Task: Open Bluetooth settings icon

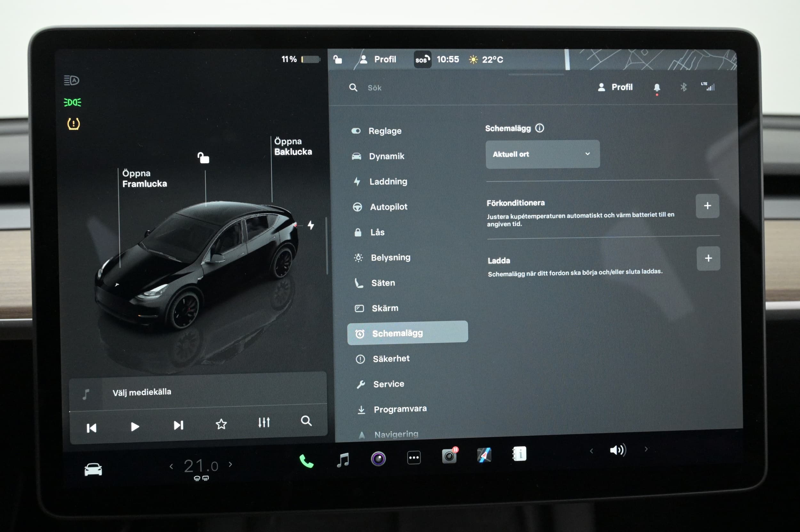Action: point(684,87)
